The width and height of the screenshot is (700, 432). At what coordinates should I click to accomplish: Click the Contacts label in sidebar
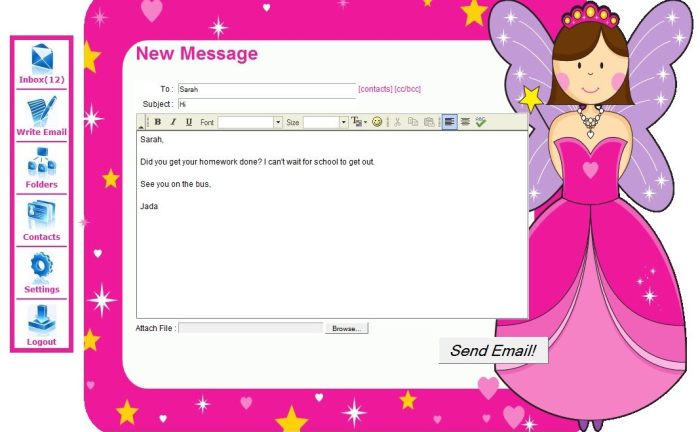coord(42,237)
